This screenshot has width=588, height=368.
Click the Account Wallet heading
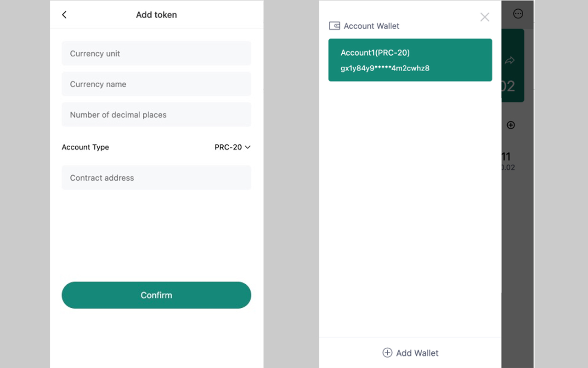[371, 26]
